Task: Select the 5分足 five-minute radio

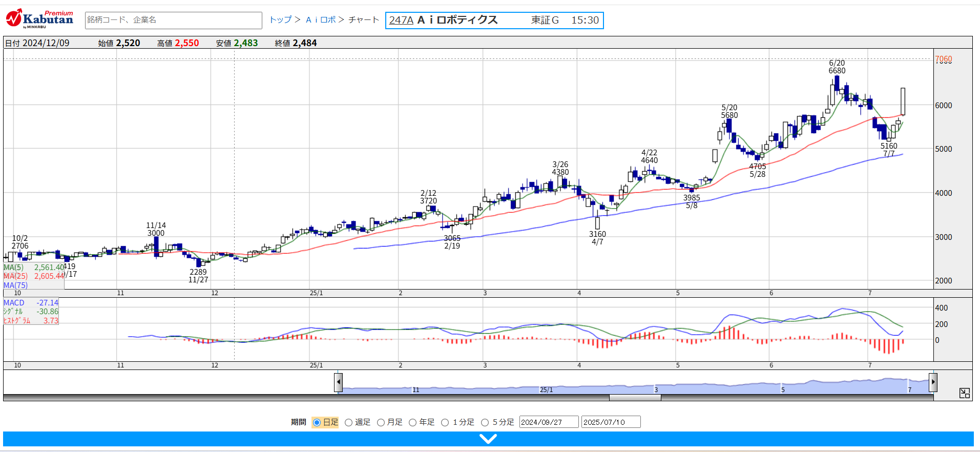Action: (x=485, y=422)
